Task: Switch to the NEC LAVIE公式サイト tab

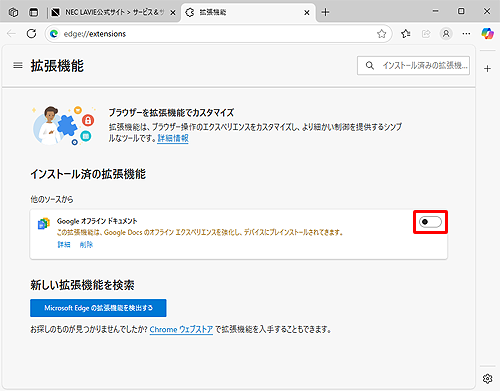Action: (113, 13)
